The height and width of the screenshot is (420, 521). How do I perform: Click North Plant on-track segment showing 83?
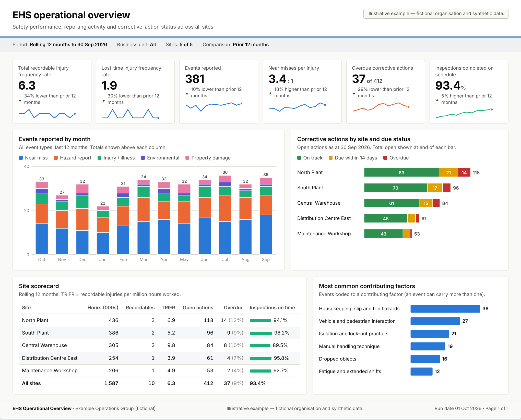[x=401, y=172]
